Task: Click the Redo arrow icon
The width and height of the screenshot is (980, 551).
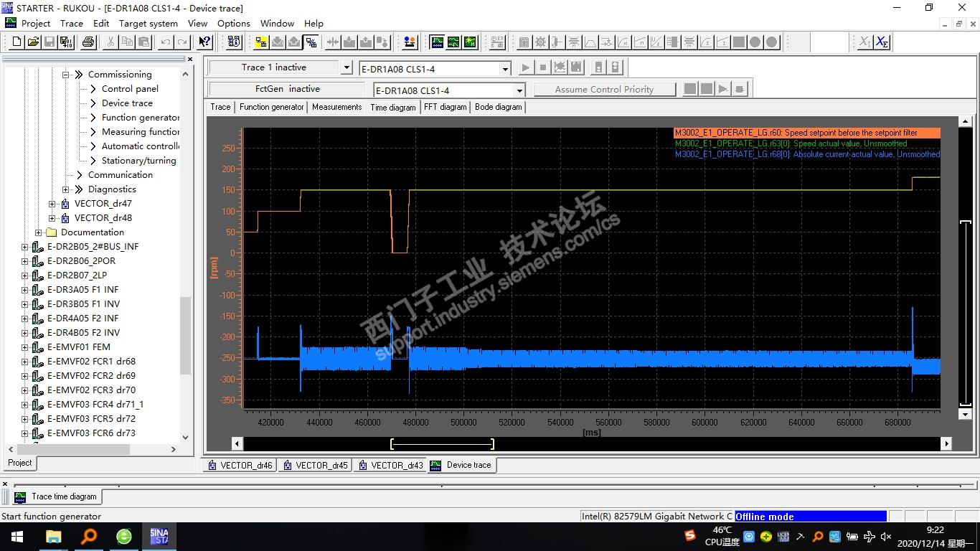Action: click(182, 42)
